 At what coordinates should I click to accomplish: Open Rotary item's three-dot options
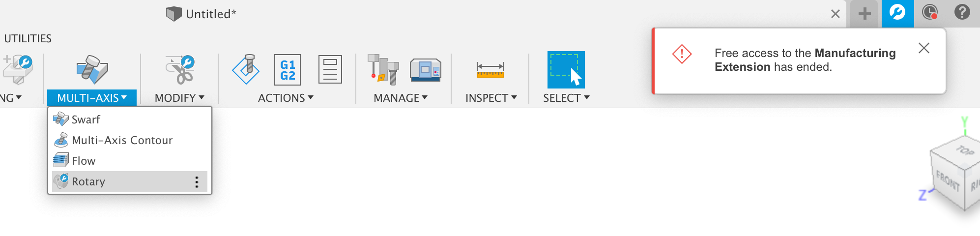point(197,182)
